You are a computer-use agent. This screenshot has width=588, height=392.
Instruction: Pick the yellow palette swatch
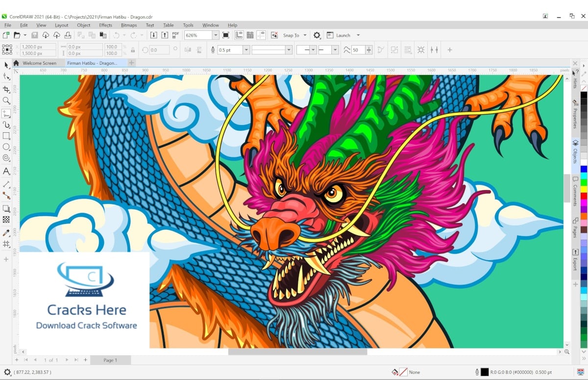[584, 189]
